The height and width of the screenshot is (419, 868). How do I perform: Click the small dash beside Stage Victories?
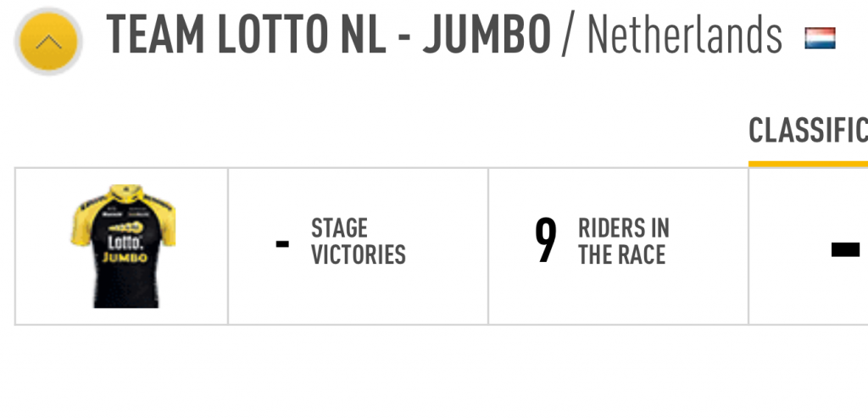click(282, 243)
